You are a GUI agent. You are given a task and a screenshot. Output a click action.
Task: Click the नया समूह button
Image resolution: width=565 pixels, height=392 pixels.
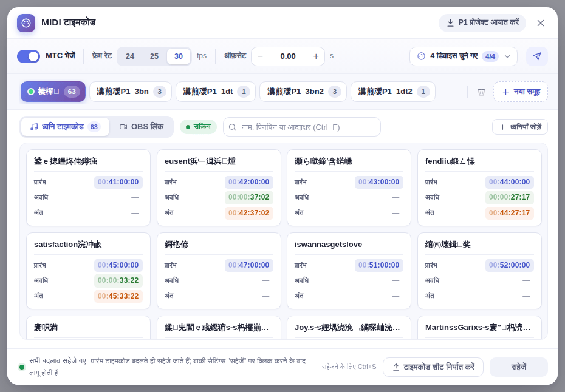521,92
